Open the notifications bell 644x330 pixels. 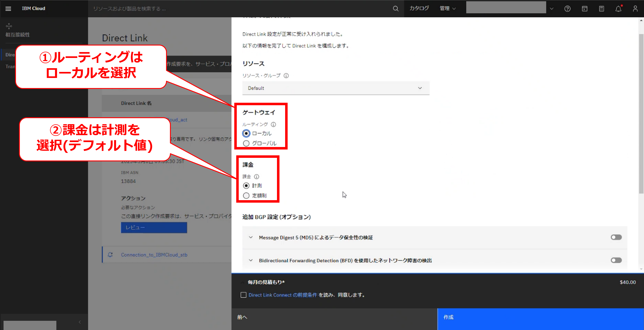(x=618, y=9)
